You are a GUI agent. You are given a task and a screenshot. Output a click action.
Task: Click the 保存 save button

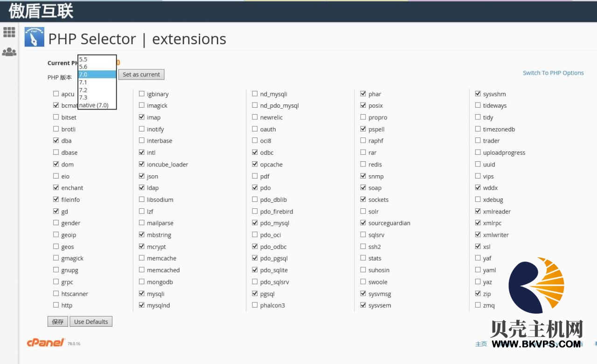point(58,322)
